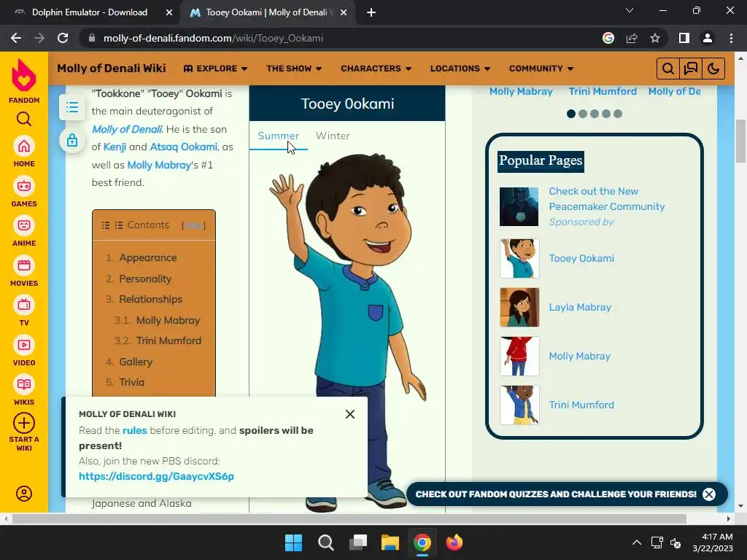Reload the page in Chrome
The width and height of the screenshot is (747, 560).
click(63, 38)
